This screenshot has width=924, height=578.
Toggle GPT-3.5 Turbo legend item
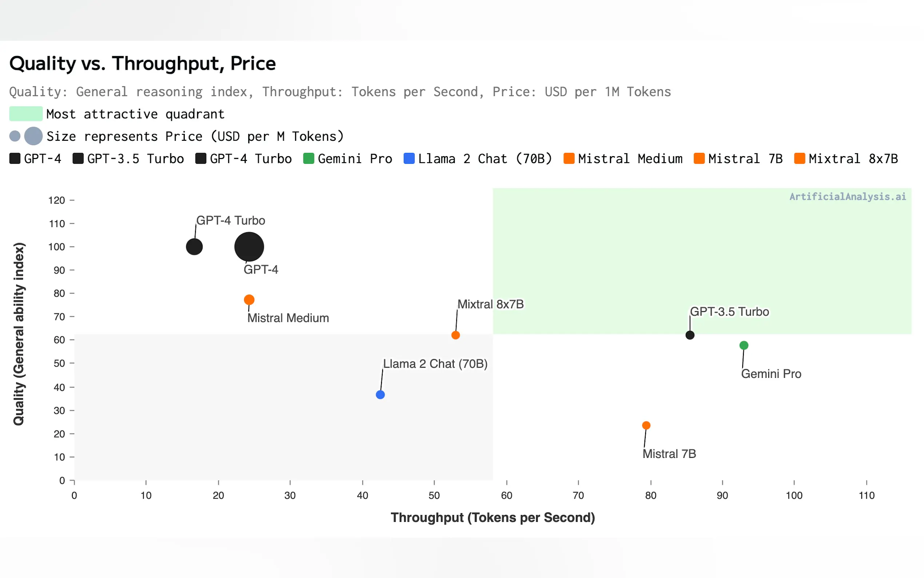[x=128, y=159]
